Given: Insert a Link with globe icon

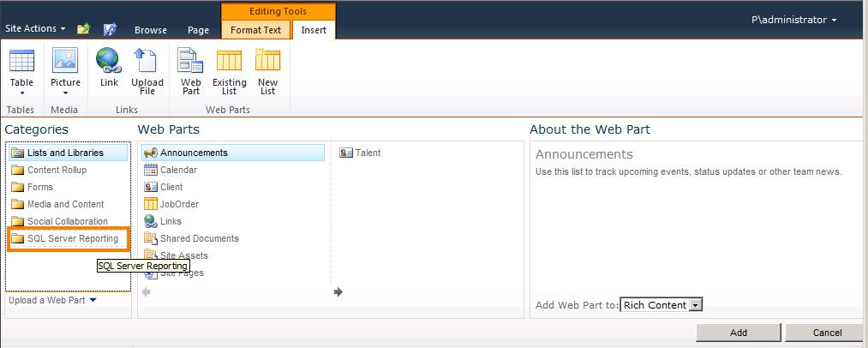Looking at the screenshot, I should [109, 68].
